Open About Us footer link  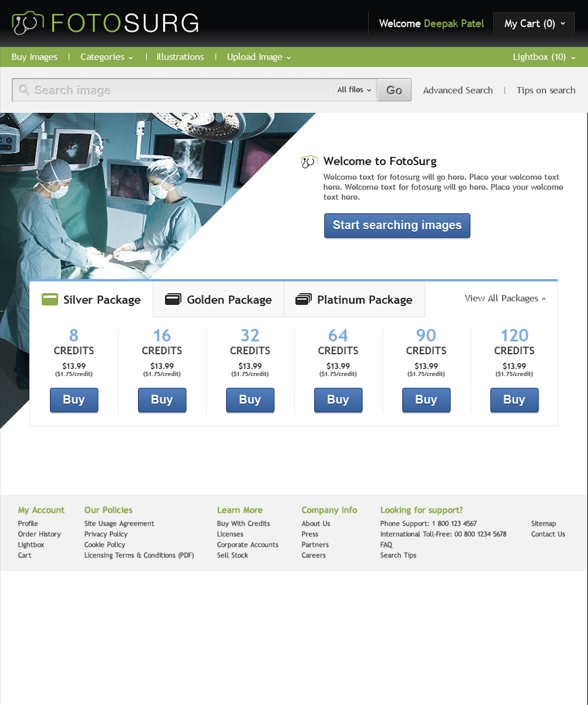(316, 524)
